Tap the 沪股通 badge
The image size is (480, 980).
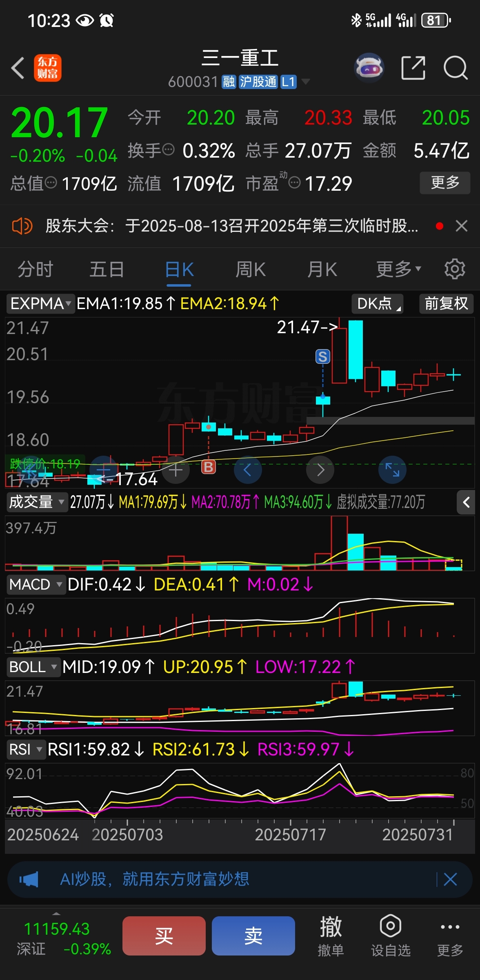coord(258,82)
